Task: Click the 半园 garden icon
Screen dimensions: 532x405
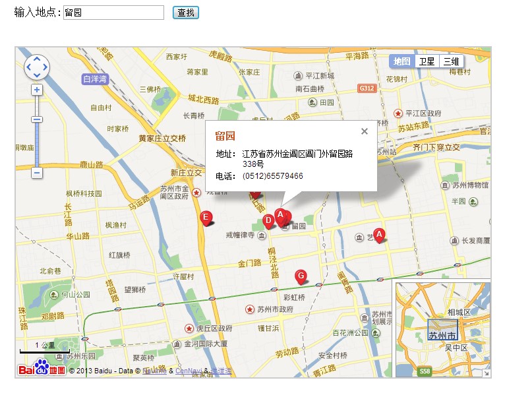Action: click(473, 202)
